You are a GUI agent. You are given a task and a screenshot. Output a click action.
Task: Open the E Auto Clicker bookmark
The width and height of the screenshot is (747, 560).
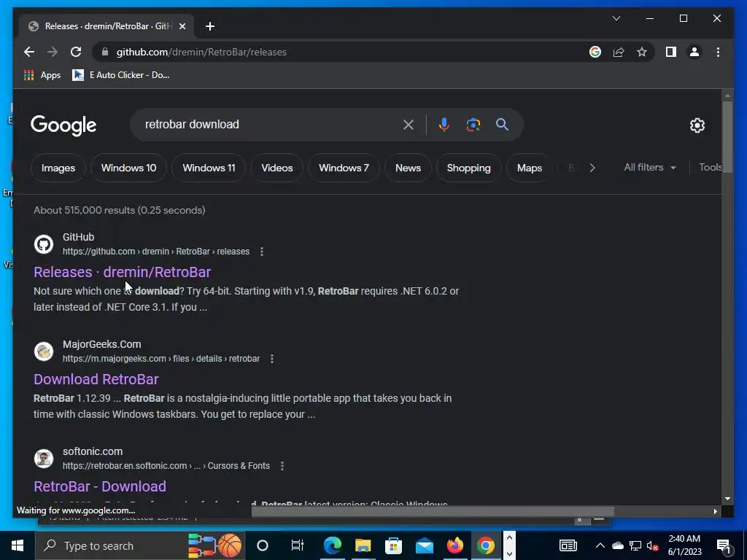[120, 75]
